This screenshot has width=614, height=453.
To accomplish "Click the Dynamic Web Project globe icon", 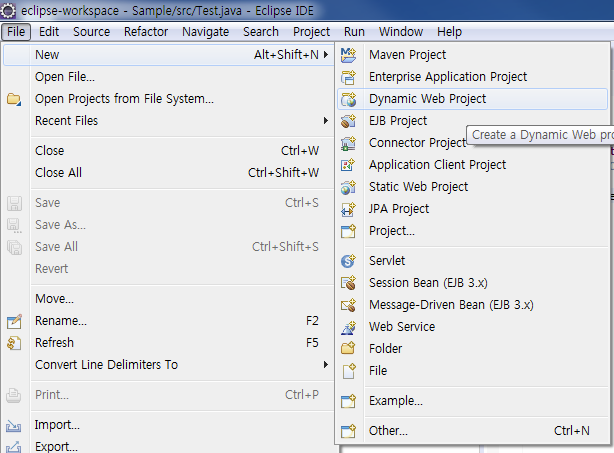I will pyautogui.click(x=348, y=99).
